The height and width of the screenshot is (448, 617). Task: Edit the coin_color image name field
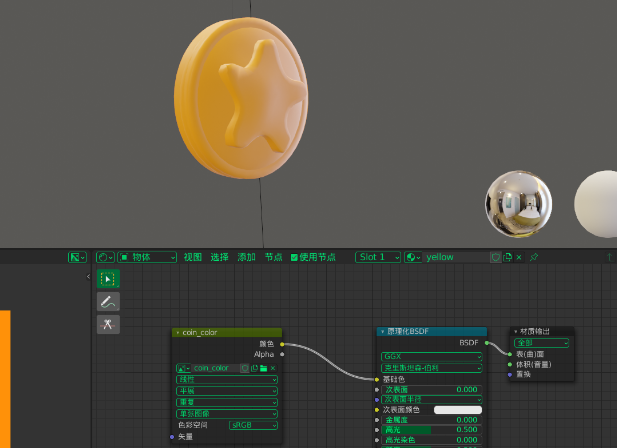[216, 368]
